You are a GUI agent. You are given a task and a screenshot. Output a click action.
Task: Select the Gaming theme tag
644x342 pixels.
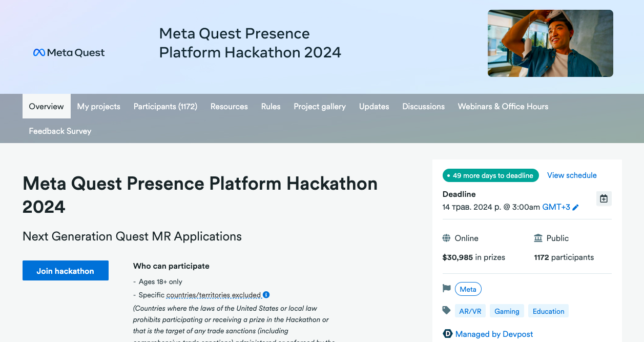507,311
